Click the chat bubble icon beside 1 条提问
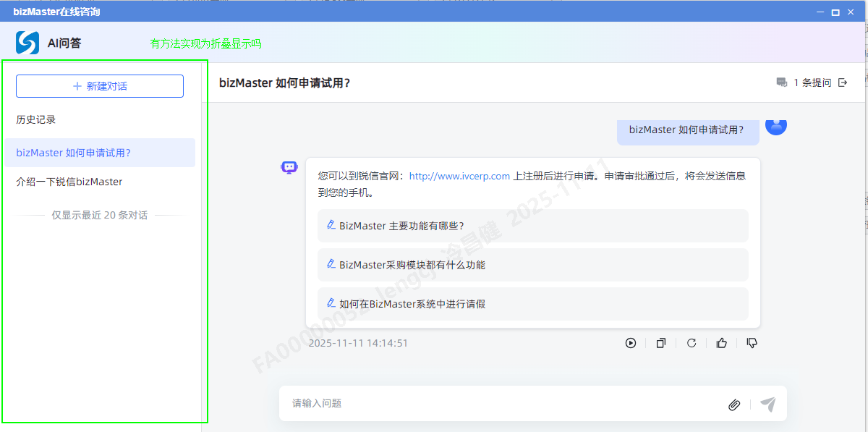Image resolution: width=868 pixels, height=432 pixels. pyautogui.click(x=781, y=82)
